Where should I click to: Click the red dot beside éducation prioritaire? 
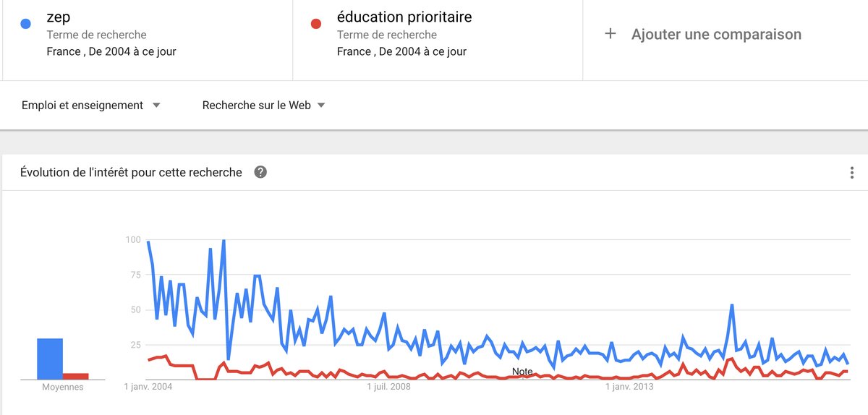point(315,23)
